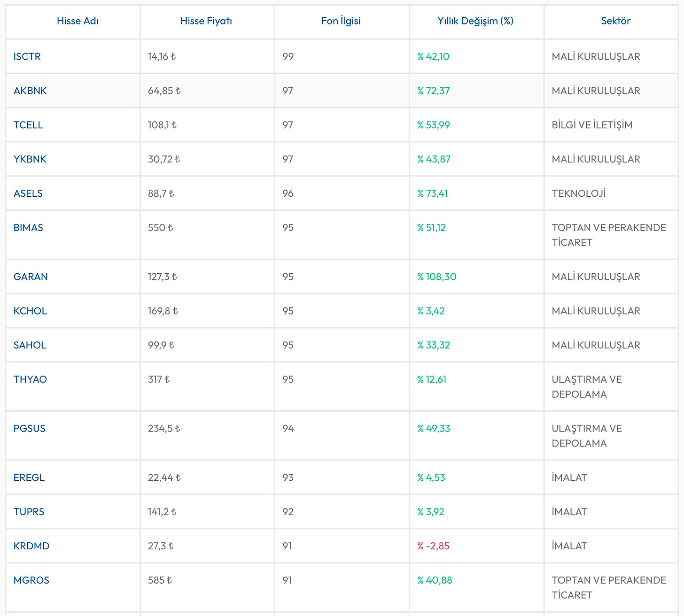The height and width of the screenshot is (616, 684).
Task: Click the EREGL fund interest value 93
Action: coord(288,477)
